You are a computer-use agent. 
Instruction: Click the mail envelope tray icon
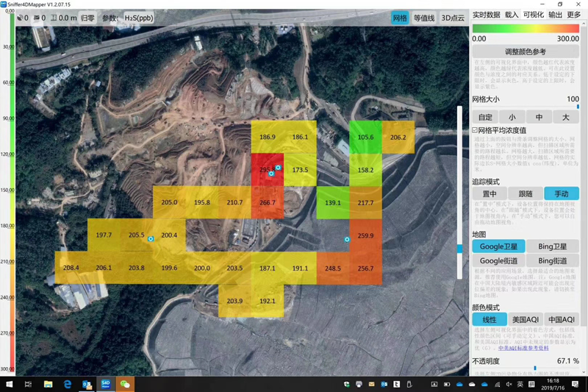click(372, 384)
